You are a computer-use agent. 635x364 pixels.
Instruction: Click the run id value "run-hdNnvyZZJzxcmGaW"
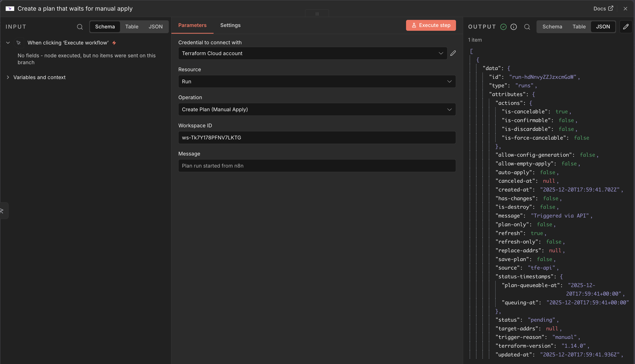click(x=542, y=77)
